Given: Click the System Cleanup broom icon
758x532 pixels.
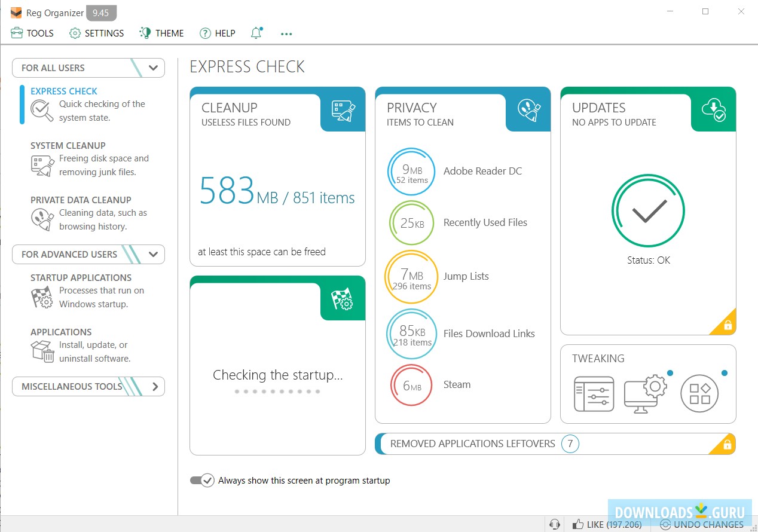Looking at the screenshot, I should pyautogui.click(x=42, y=165).
